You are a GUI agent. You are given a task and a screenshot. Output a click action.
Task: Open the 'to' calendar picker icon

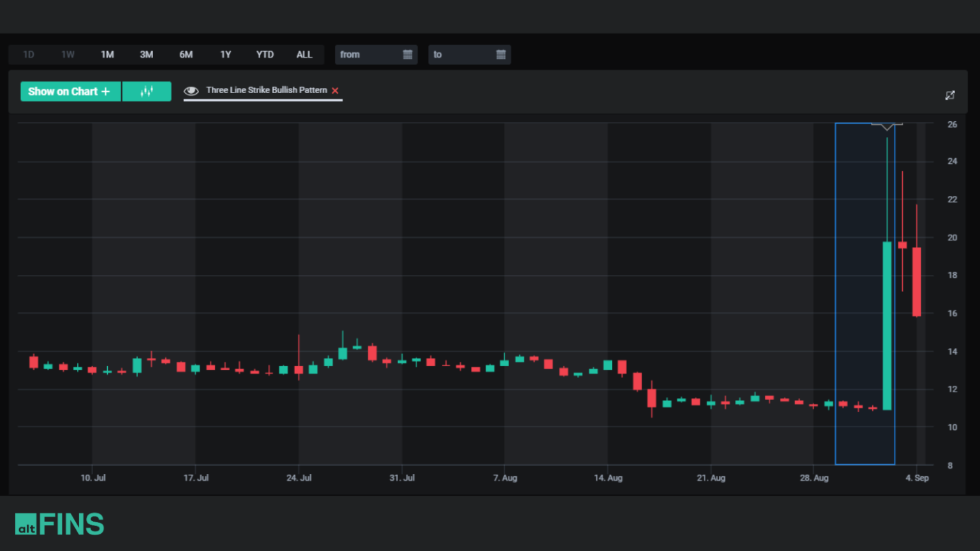(x=501, y=55)
